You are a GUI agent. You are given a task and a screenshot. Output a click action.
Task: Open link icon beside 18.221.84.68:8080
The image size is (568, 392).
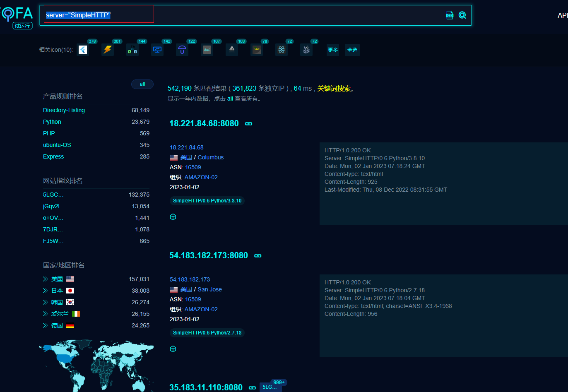click(x=249, y=124)
